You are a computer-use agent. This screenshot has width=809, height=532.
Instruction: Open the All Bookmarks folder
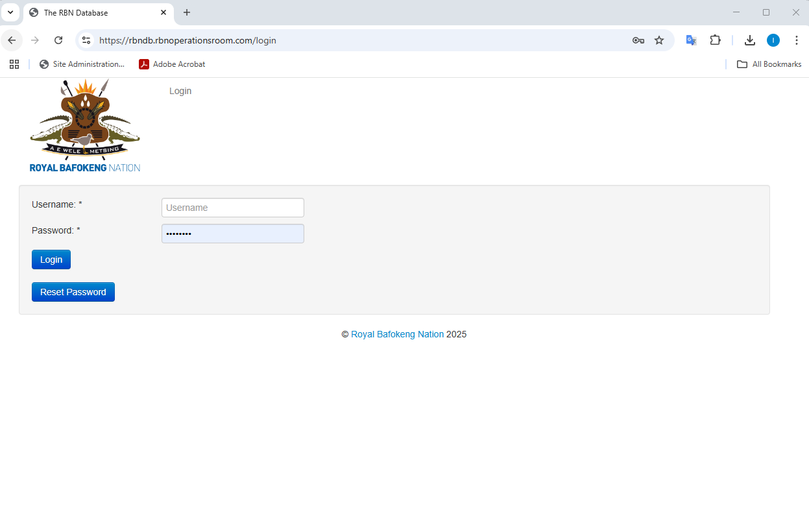tap(769, 64)
